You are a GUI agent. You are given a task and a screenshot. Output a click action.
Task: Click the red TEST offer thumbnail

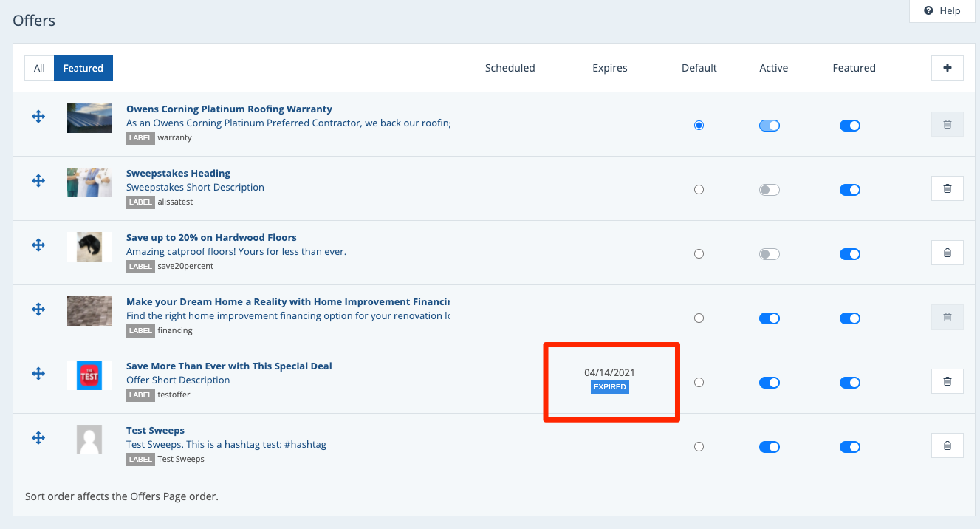89,375
